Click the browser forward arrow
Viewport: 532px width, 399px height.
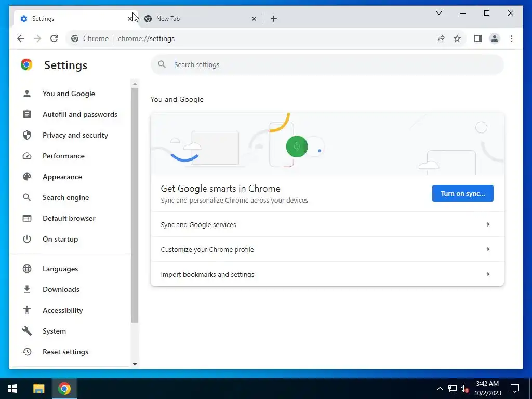click(37, 38)
